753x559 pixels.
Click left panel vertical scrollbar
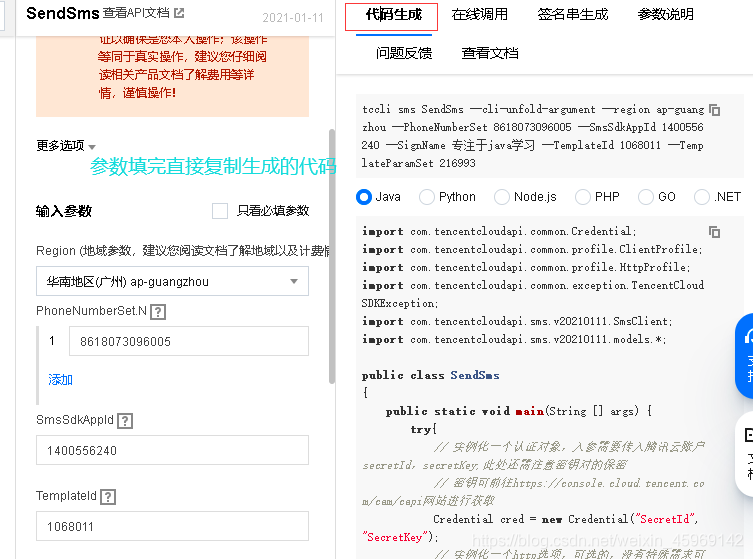click(x=331, y=256)
